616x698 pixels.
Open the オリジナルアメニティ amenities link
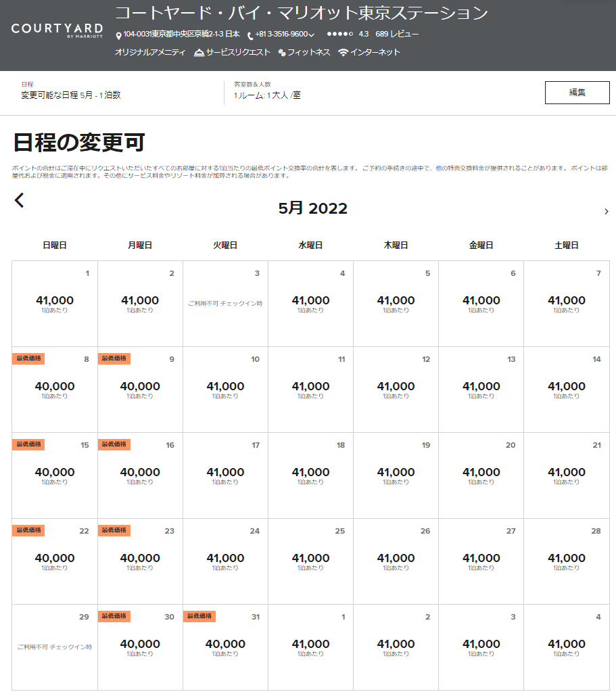pos(149,52)
